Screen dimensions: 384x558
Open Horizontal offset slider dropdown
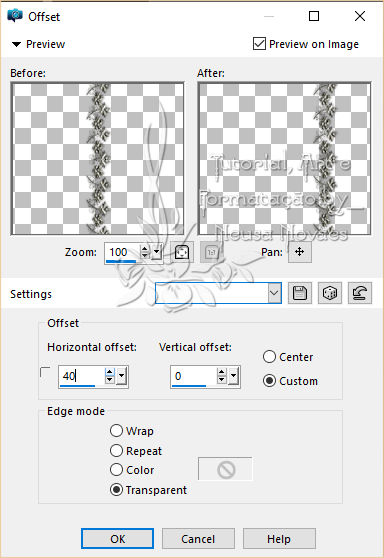coord(122,376)
